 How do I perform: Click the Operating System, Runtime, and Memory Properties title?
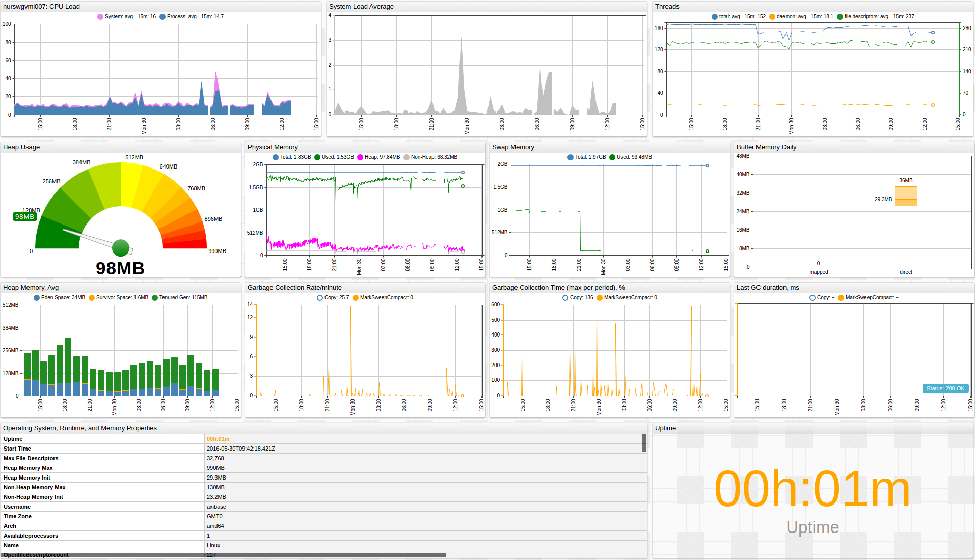pyautogui.click(x=80, y=428)
